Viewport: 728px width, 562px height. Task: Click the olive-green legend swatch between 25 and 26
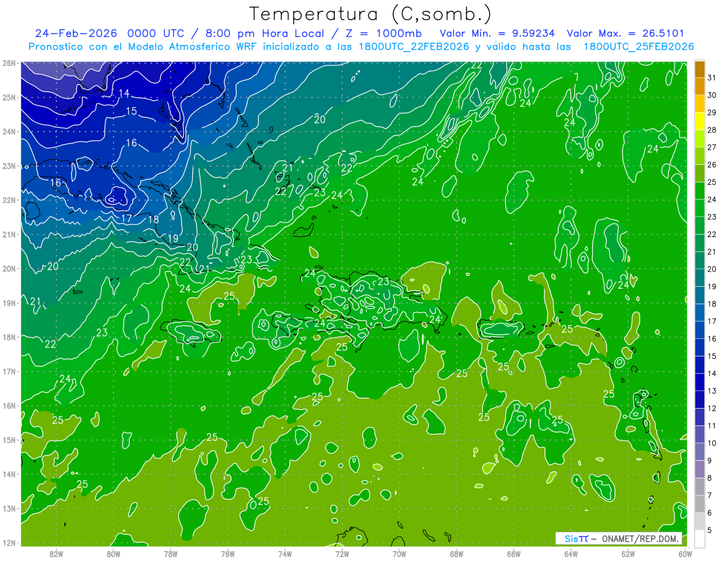tap(699, 174)
